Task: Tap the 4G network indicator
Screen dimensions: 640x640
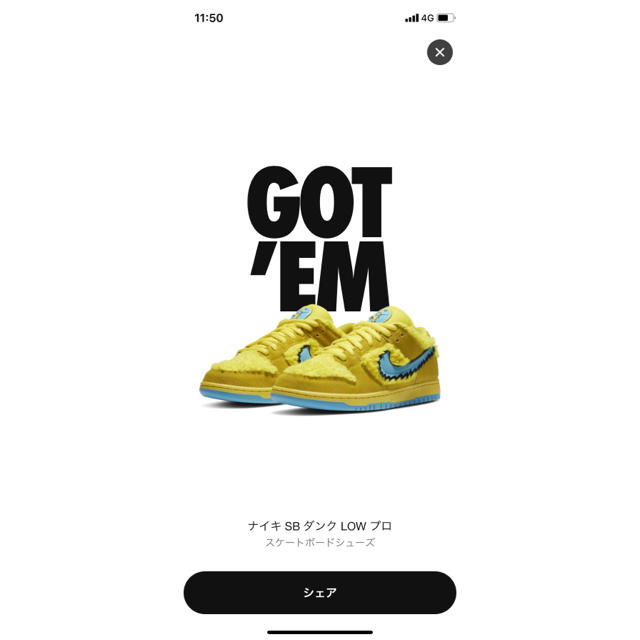Action: point(427,18)
